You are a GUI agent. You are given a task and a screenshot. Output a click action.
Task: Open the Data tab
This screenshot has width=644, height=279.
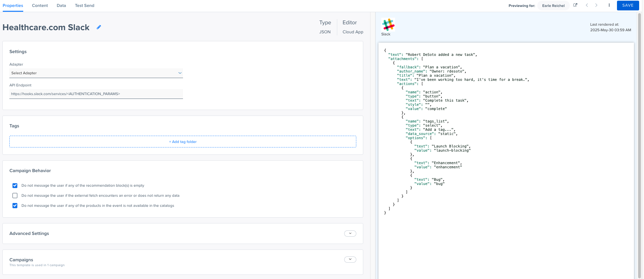tap(61, 6)
